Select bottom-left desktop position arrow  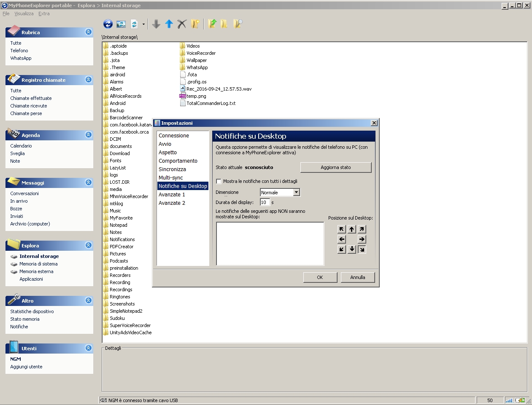tap(342, 249)
